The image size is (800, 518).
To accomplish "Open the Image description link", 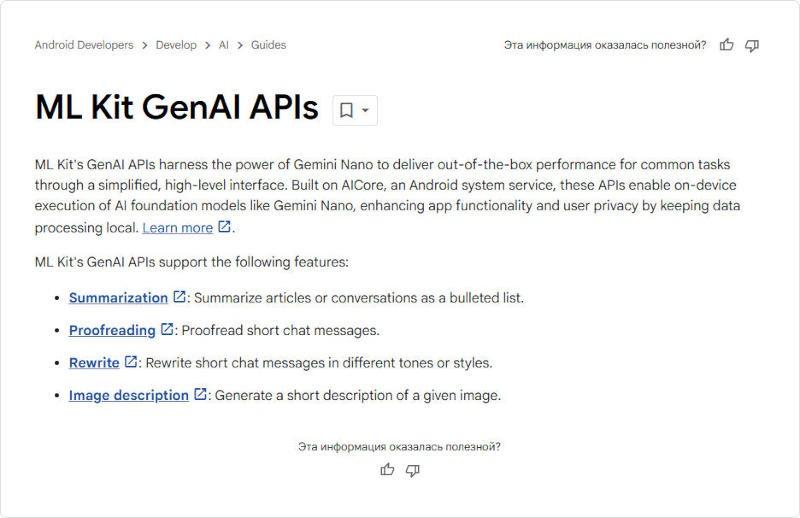I will [x=128, y=395].
